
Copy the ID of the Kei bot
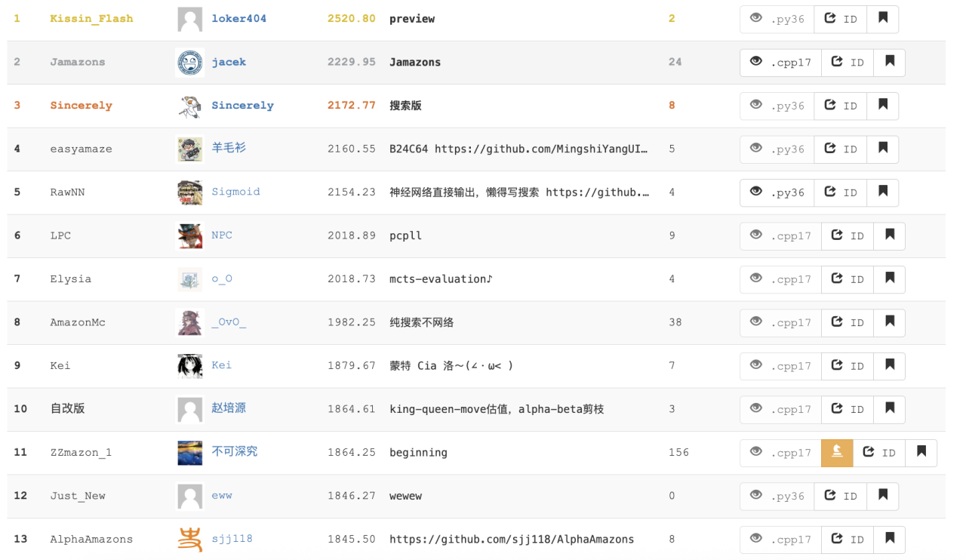coord(848,366)
